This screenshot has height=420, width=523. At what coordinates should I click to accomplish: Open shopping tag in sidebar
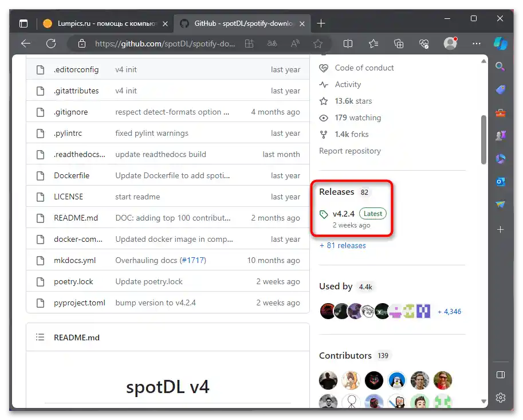coord(500,89)
